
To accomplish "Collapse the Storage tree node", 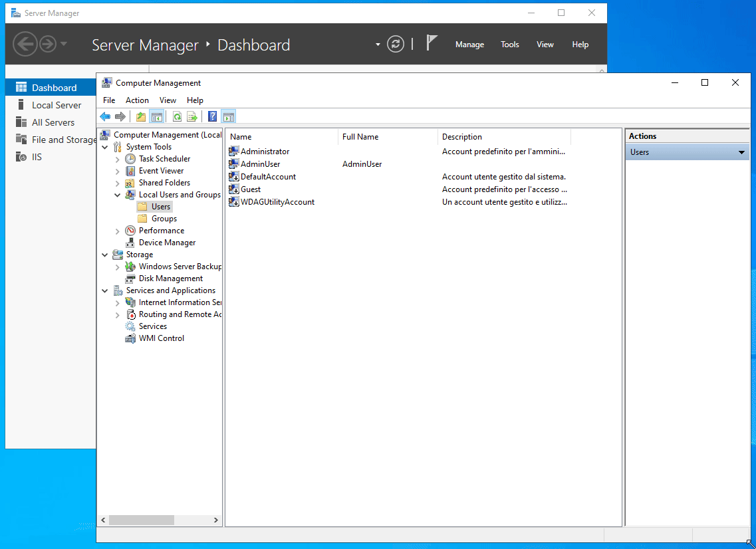I will (105, 255).
